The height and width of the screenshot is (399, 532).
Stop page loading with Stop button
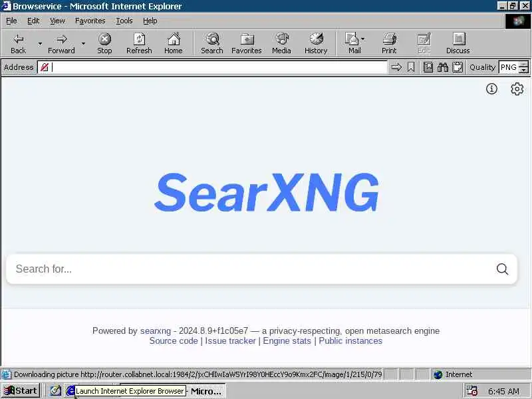(x=104, y=43)
